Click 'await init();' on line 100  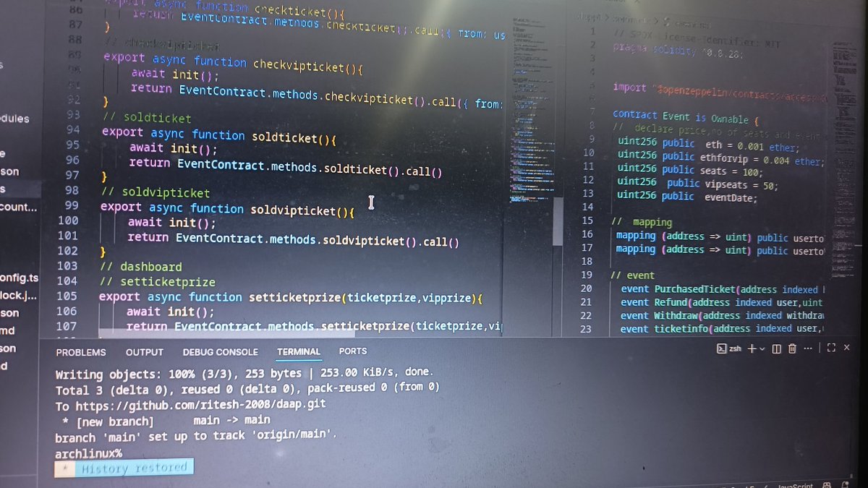coord(172,223)
